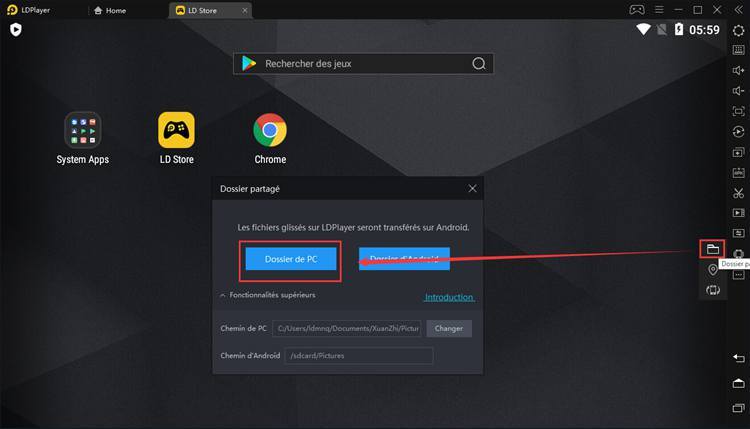
Task: Open keyboard mapping tool
Action: pos(739,50)
